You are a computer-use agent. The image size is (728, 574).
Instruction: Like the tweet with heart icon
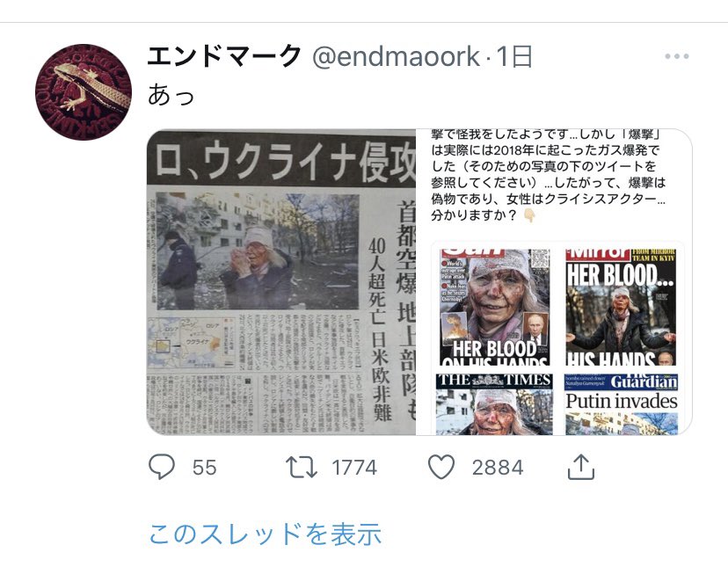[x=441, y=467]
